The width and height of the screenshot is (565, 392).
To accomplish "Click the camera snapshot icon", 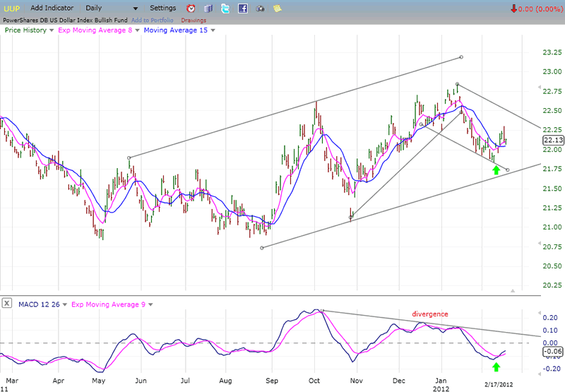I will (260, 8).
